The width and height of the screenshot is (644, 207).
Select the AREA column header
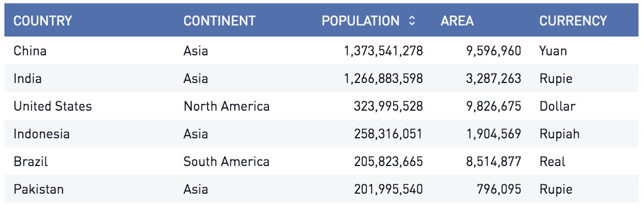457,20
